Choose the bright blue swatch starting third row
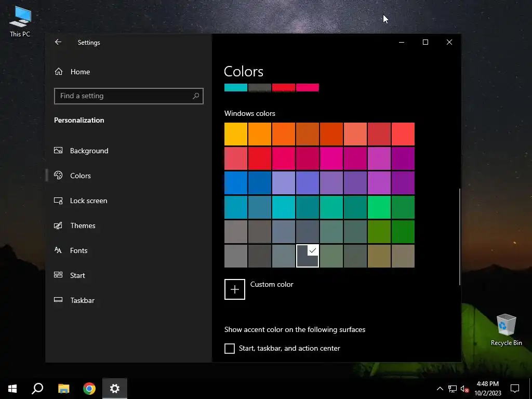The image size is (532, 399). (x=236, y=183)
